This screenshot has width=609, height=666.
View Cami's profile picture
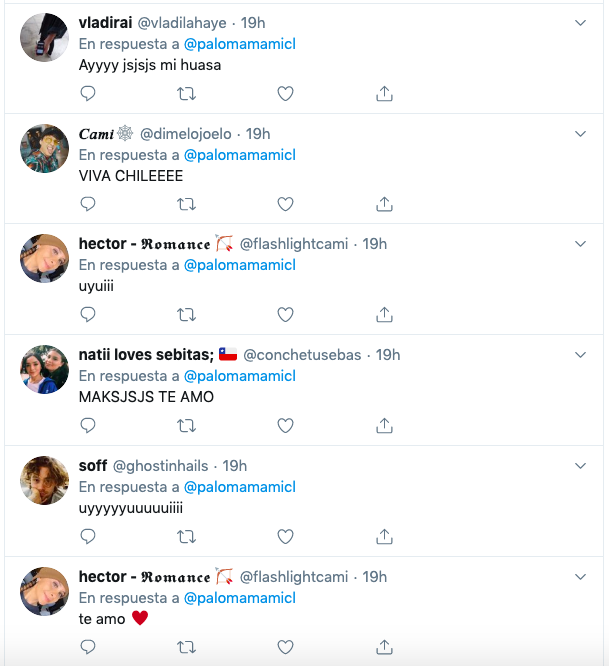45,148
